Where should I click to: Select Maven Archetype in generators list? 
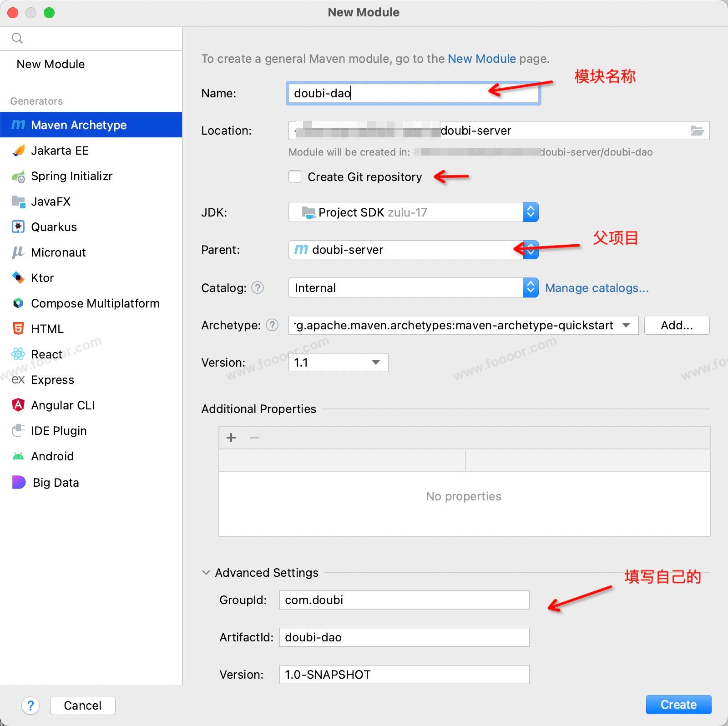[79, 125]
